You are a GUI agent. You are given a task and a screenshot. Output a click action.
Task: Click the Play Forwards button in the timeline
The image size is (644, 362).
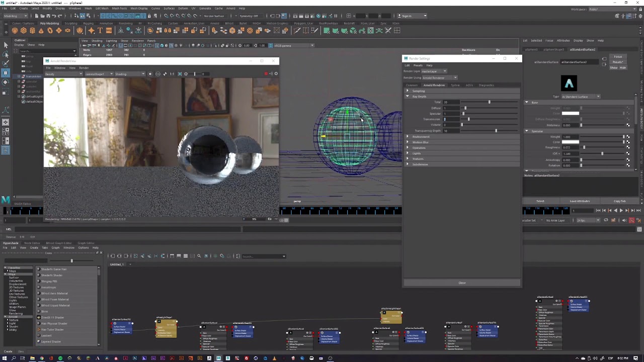click(x=621, y=211)
